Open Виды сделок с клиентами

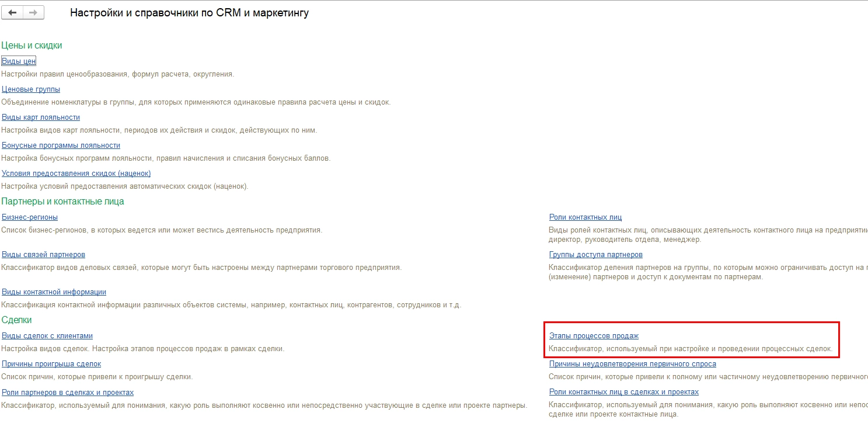47,336
